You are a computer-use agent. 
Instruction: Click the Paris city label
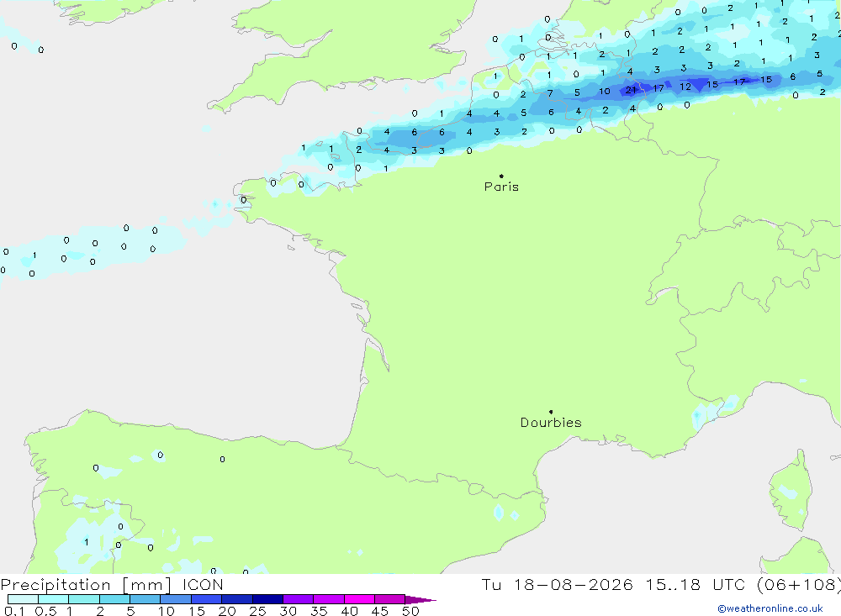[501, 187]
